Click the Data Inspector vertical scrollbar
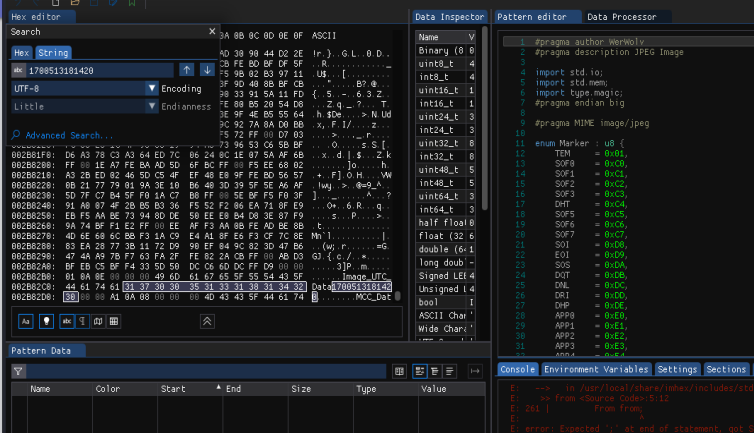Image resolution: width=754 pixels, height=433 pixels. pyautogui.click(x=485, y=118)
